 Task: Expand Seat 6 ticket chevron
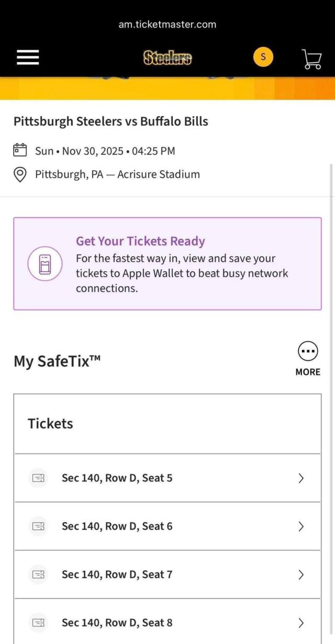(x=301, y=526)
